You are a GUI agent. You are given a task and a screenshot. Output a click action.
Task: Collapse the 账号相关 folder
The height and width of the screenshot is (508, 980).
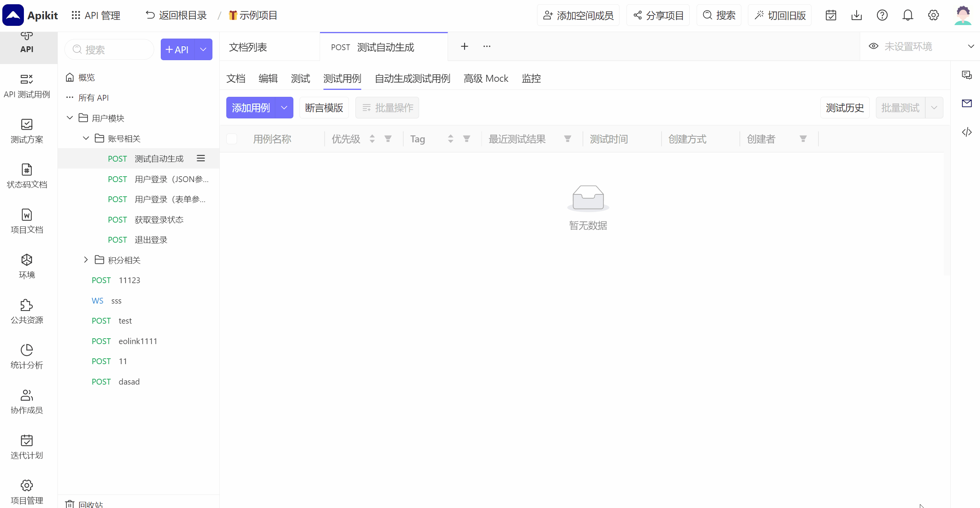pyautogui.click(x=86, y=138)
